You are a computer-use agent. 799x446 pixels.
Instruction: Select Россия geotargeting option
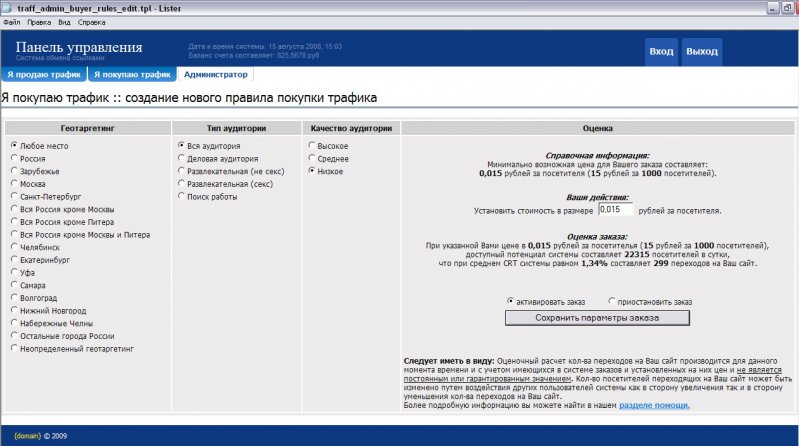tap(14, 158)
